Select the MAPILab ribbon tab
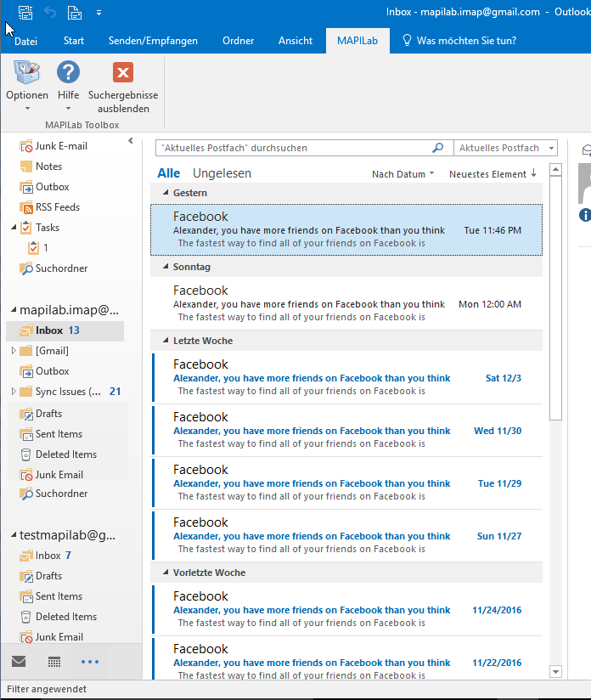The image size is (591, 700). tap(357, 41)
